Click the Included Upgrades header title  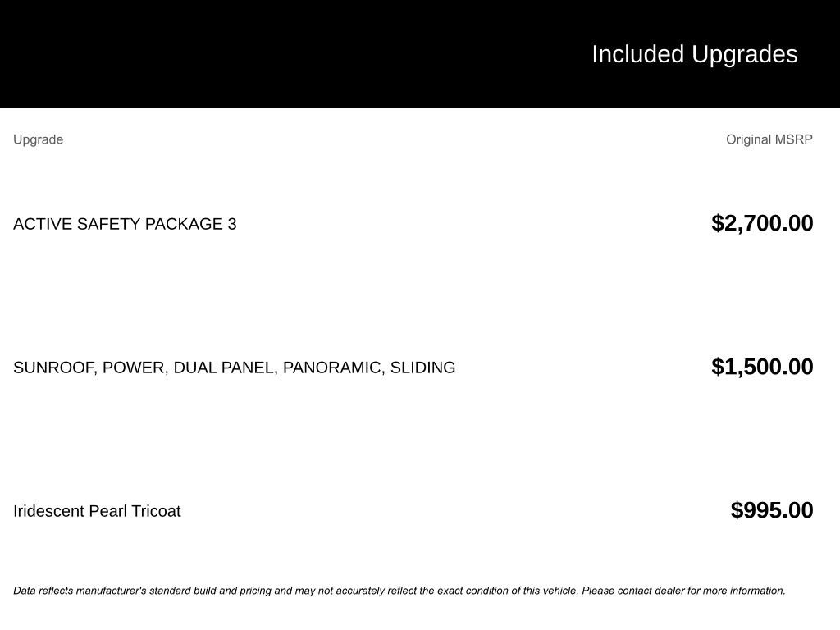[x=694, y=55]
